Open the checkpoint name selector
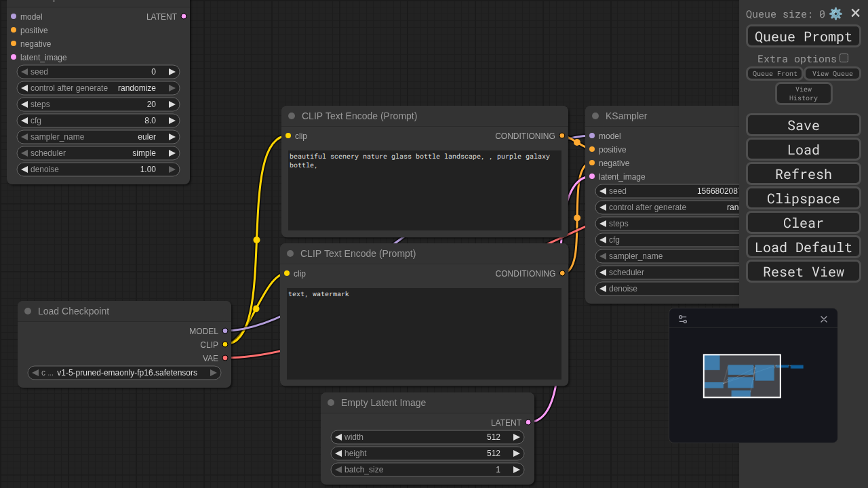 125,373
